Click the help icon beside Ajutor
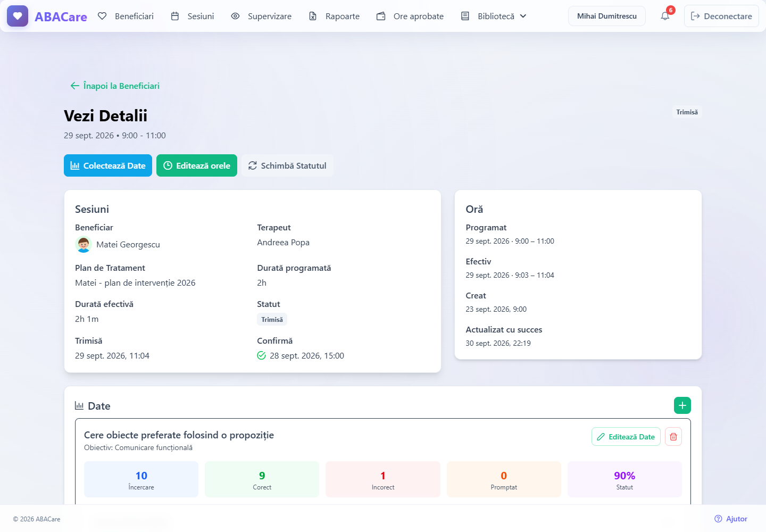 tap(718, 519)
